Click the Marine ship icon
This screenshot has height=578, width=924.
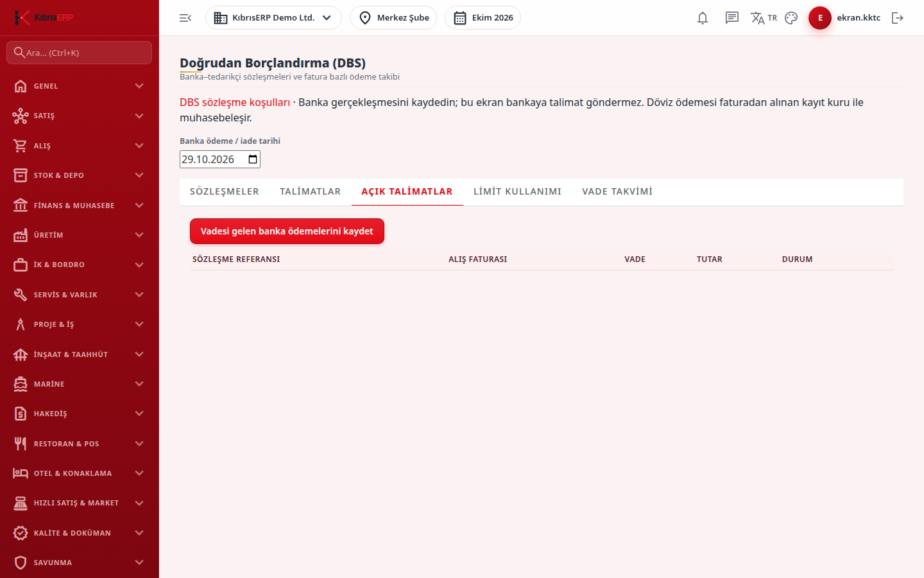point(21,384)
